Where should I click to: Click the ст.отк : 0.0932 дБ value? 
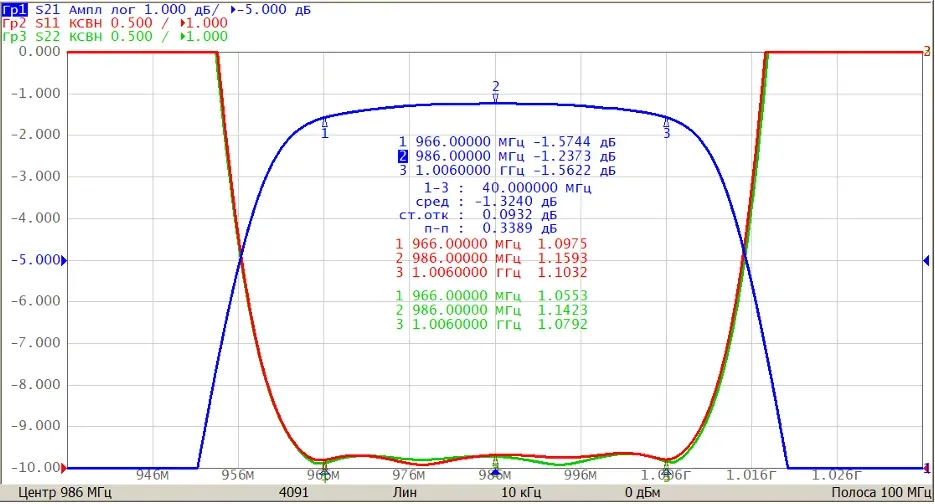[478, 215]
